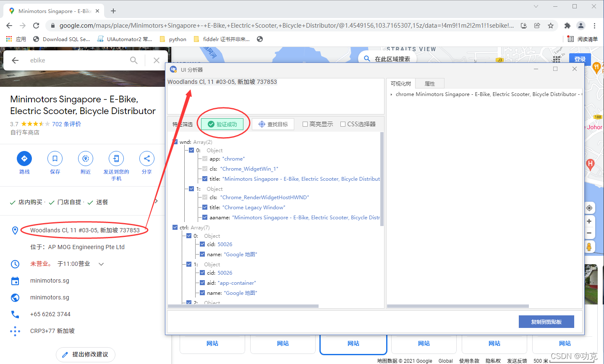604x364 pixels.
Task: Click the horizontal scrollbar under the visual tree
Action: coord(458,306)
